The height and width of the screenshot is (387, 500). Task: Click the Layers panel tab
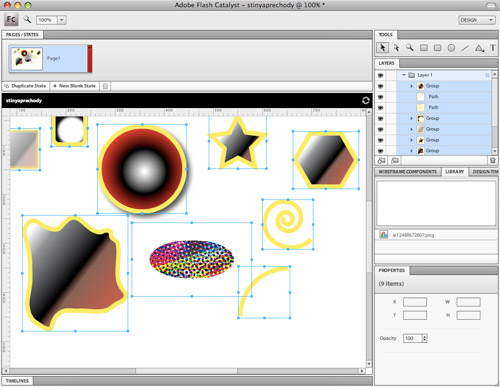coord(387,63)
